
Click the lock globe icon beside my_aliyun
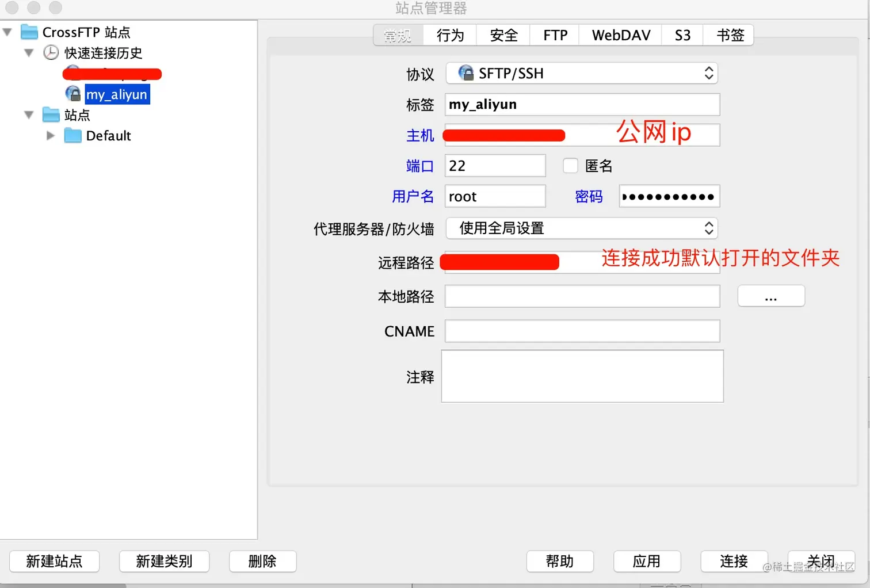click(x=73, y=94)
